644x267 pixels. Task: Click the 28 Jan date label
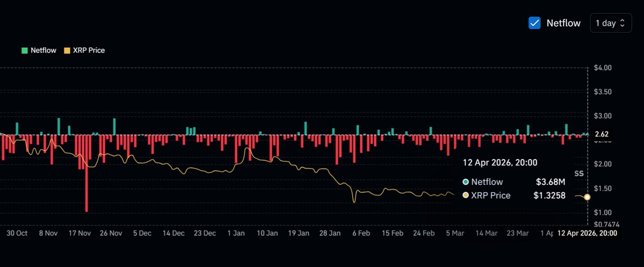click(330, 234)
